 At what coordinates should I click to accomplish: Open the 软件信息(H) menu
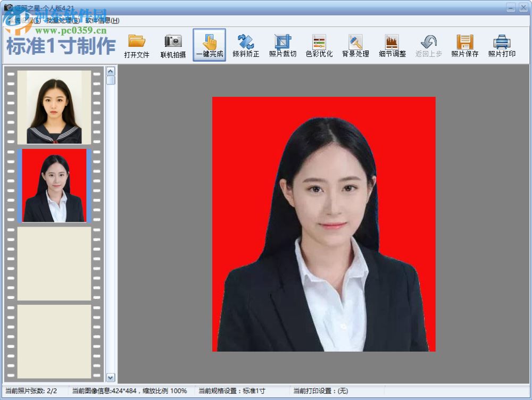(x=102, y=20)
